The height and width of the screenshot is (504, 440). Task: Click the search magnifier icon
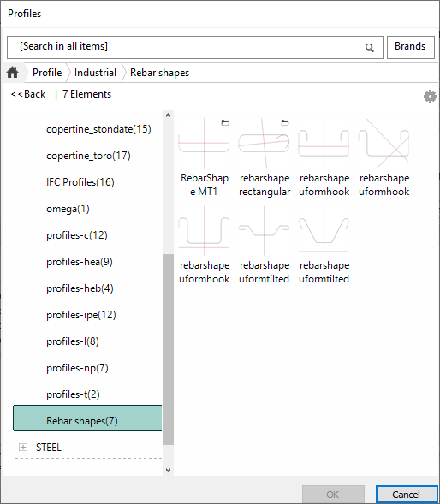tap(369, 48)
